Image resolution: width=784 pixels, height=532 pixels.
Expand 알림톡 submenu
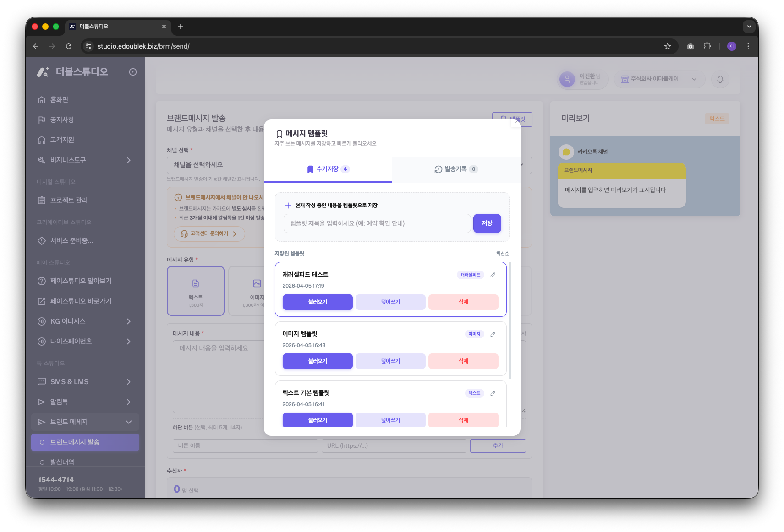coord(129,402)
